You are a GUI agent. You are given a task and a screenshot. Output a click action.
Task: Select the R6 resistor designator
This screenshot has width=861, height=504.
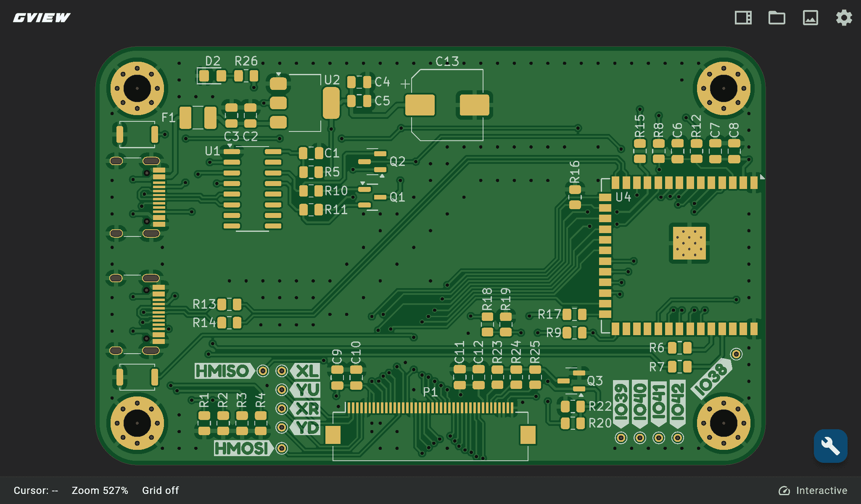pyautogui.click(x=657, y=348)
